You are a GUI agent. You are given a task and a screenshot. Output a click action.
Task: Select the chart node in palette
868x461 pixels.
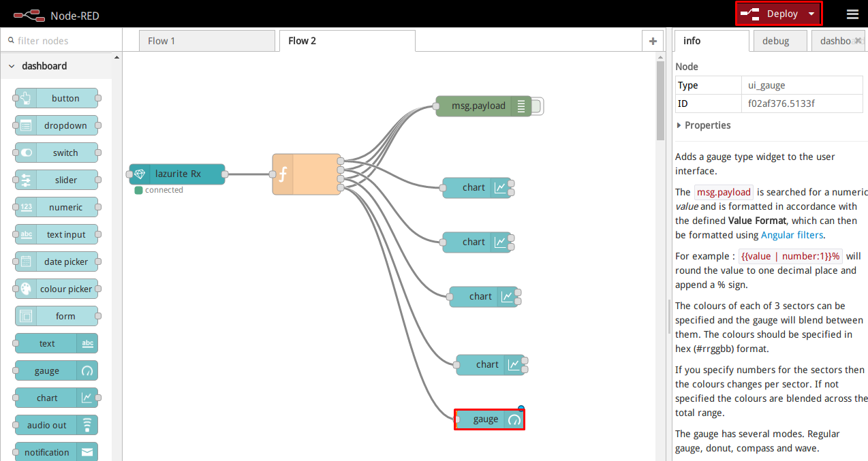[57, 398]
